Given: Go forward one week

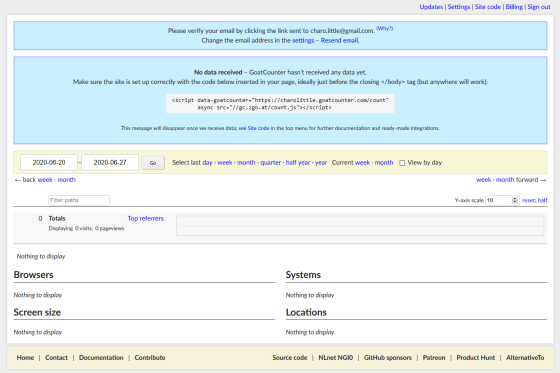Looking at the screenshot, I should click(484, 180).
